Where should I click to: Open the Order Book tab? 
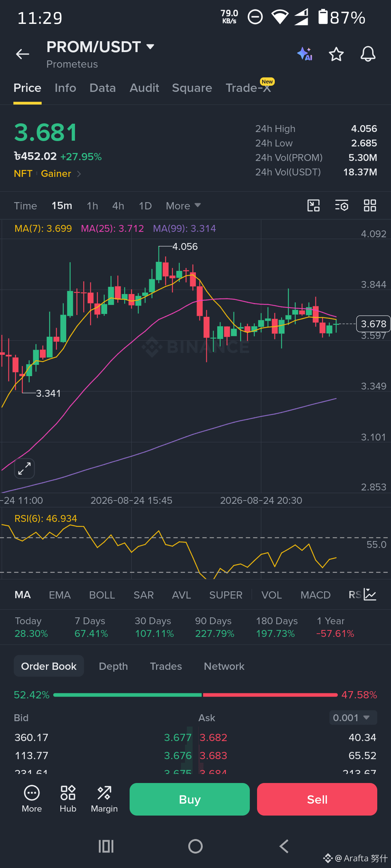(x=49, y=666)
